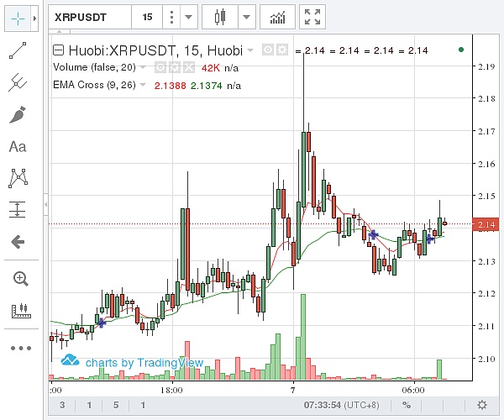Viewport: 504px width, 420px height.
Task: Open Volume indicator settings gear
Action: tap(175, 67)
